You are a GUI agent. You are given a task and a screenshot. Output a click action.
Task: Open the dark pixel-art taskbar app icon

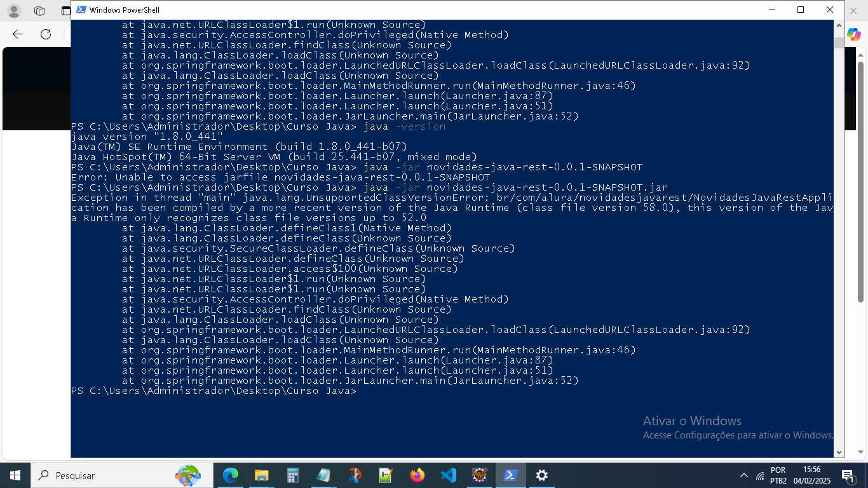click(480, 475)
